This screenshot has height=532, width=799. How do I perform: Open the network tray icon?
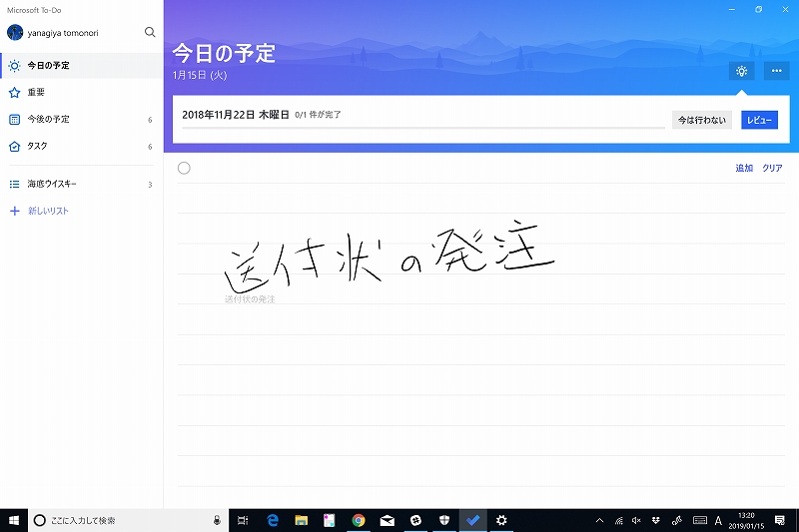(x=618, y=520)
